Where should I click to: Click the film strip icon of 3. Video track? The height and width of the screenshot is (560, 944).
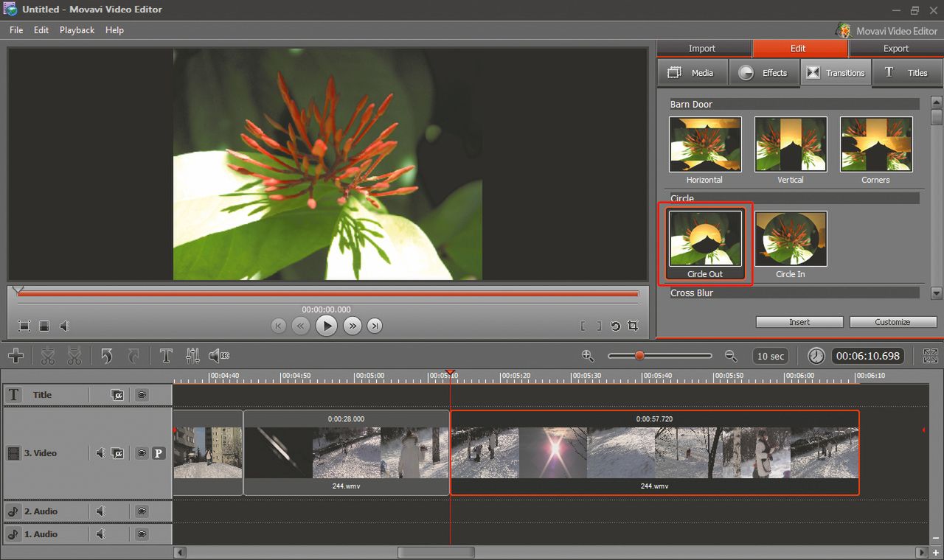tap(13, 453)
